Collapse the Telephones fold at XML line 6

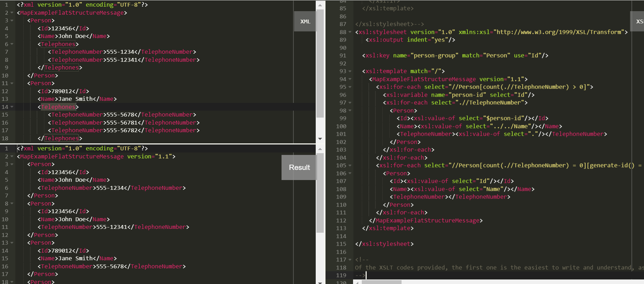click(x=12, y=44)
